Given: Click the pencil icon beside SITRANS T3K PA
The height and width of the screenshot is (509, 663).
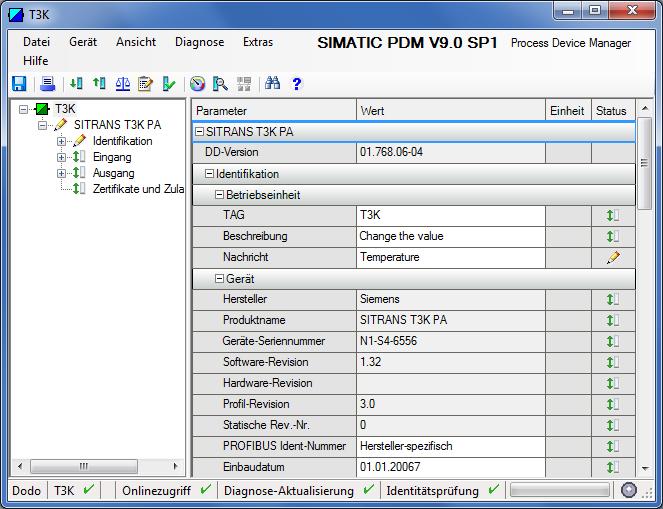Looking at the screenshot, I should click(60, 125).
